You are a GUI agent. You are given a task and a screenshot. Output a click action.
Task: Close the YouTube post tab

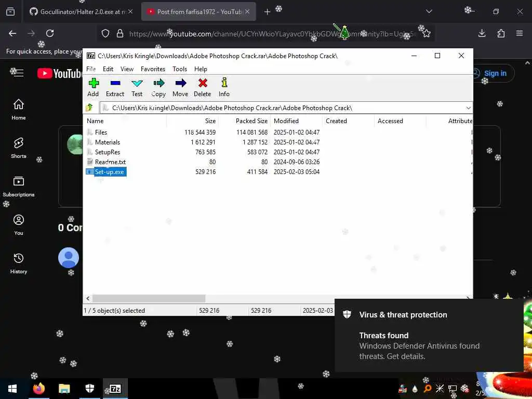point(247,11)
